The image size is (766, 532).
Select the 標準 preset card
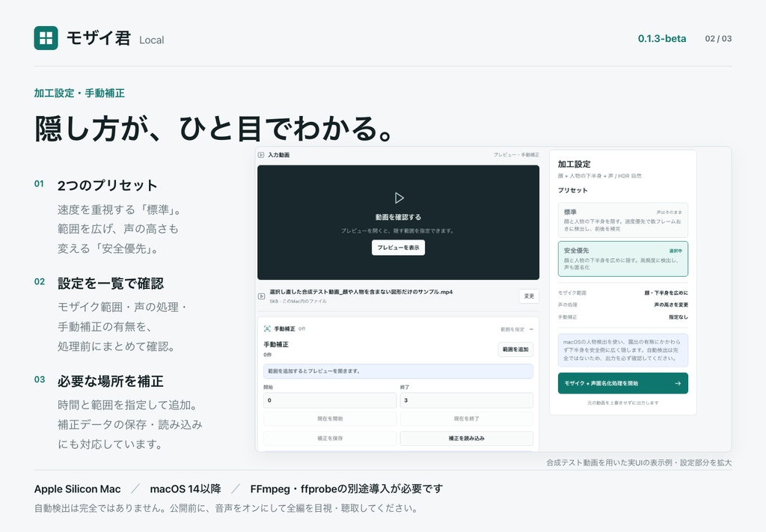pos(623,220)
